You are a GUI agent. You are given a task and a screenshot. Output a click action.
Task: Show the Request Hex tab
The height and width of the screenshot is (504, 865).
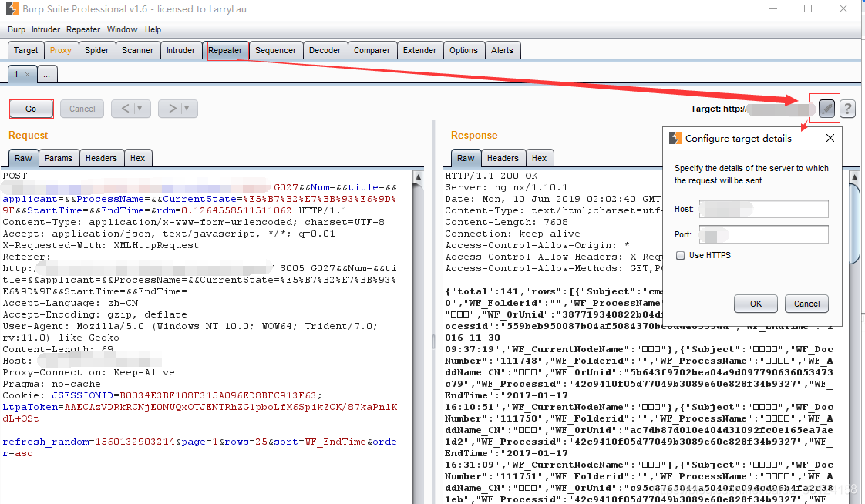[137, 158]
